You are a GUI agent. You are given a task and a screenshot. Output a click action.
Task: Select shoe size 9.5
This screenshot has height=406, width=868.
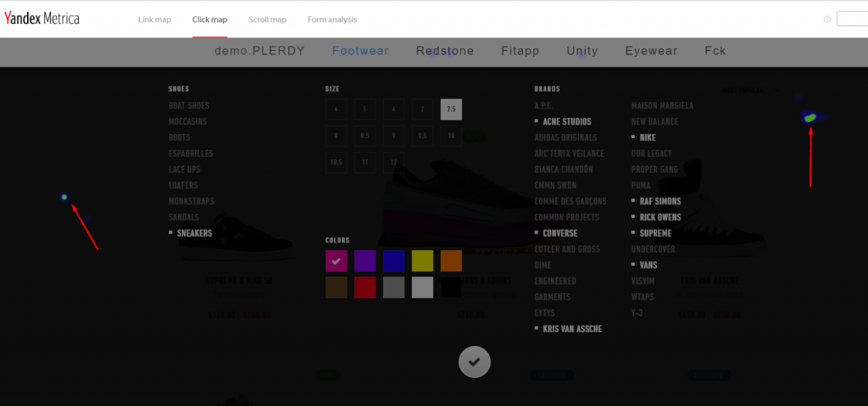pyautogui.click(x=422, y=136)
